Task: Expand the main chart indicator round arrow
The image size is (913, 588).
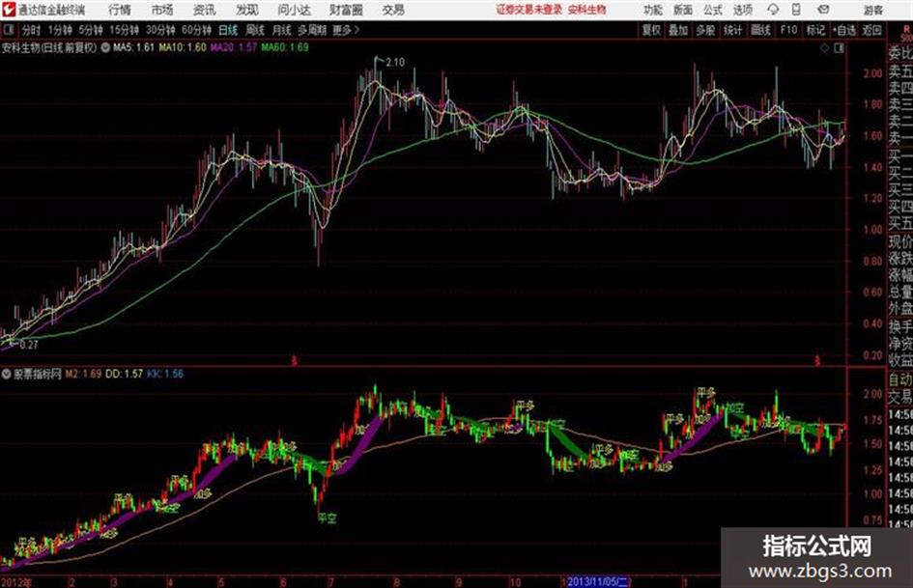Action: pos(105,47)
